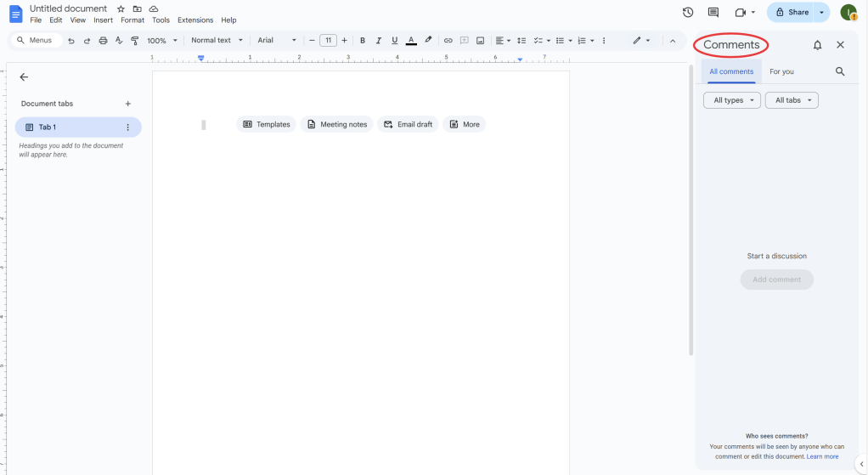The height and width of the screenshot is (475, 868).
Task: Open the Insert menu
Action: tap(103, 20)
